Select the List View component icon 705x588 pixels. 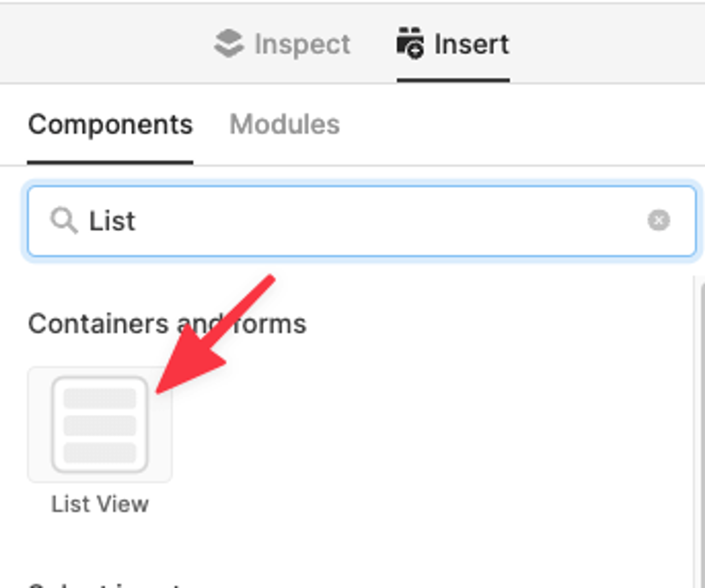(100, 424)
